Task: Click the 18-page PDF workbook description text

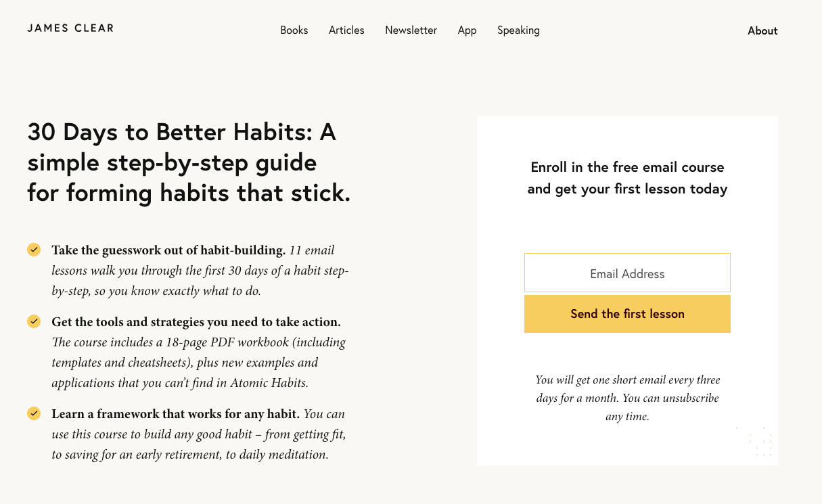Action: click(198, 363)
